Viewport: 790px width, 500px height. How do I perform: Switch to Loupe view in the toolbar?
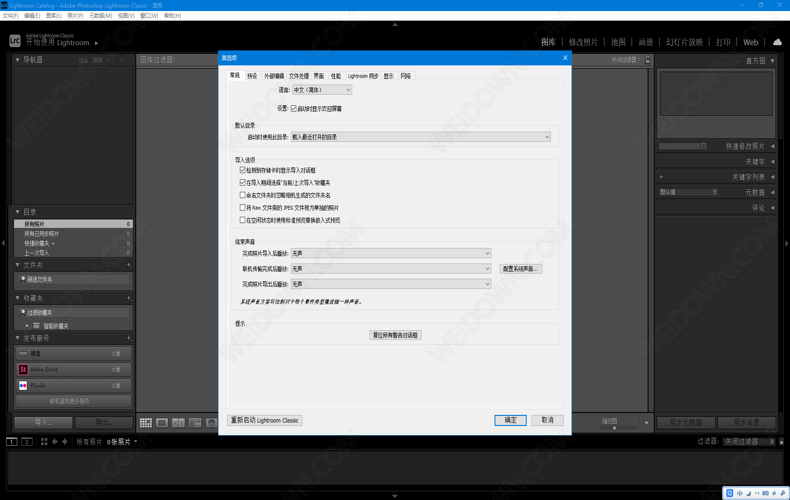pos(162,422)
